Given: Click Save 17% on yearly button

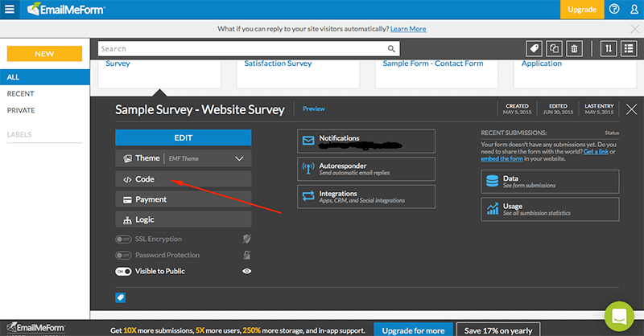Looking at the screenshot, I should 498,330.
